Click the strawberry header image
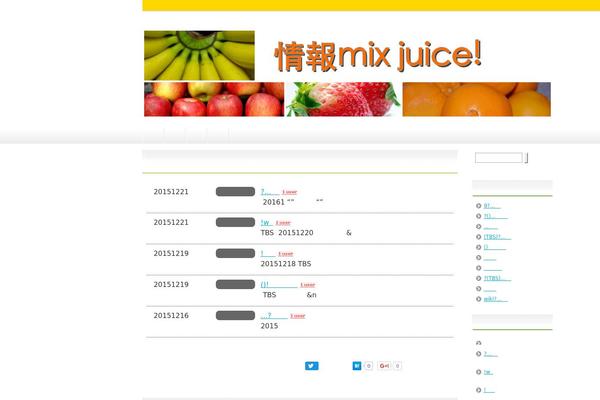600x400 pixels. point(343,99)
